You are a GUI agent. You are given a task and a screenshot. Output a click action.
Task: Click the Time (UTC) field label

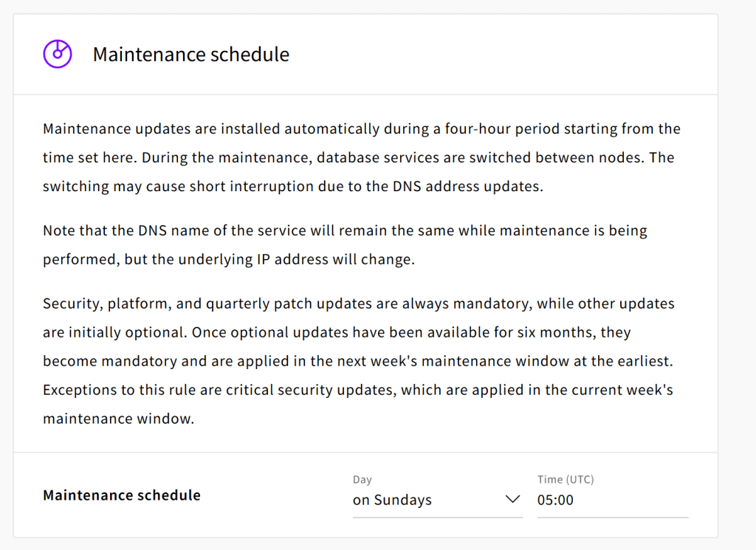tap(566, 480)
